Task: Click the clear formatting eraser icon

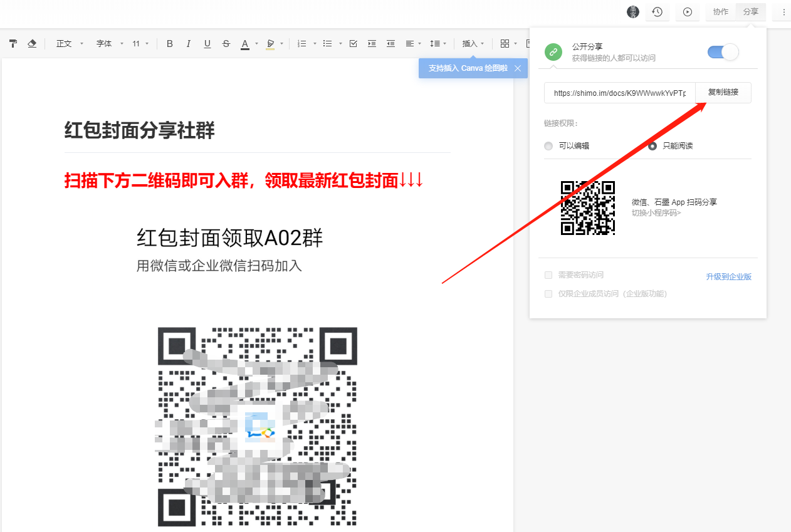Action: (x=32, y=44)
